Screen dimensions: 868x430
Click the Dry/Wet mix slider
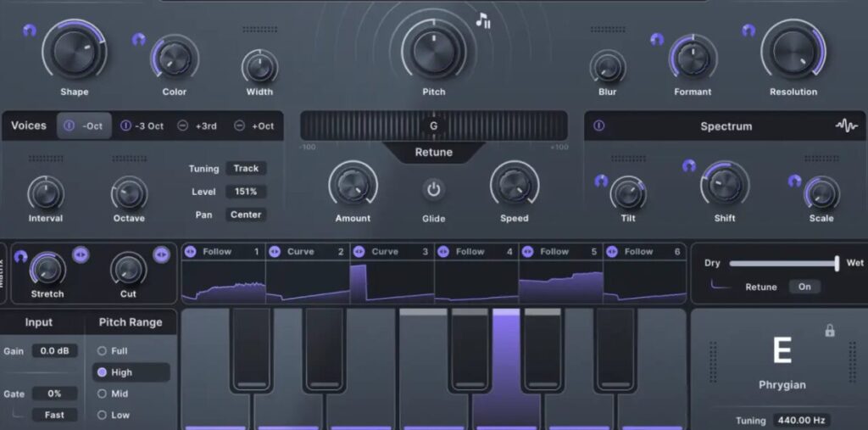[782, 264]
